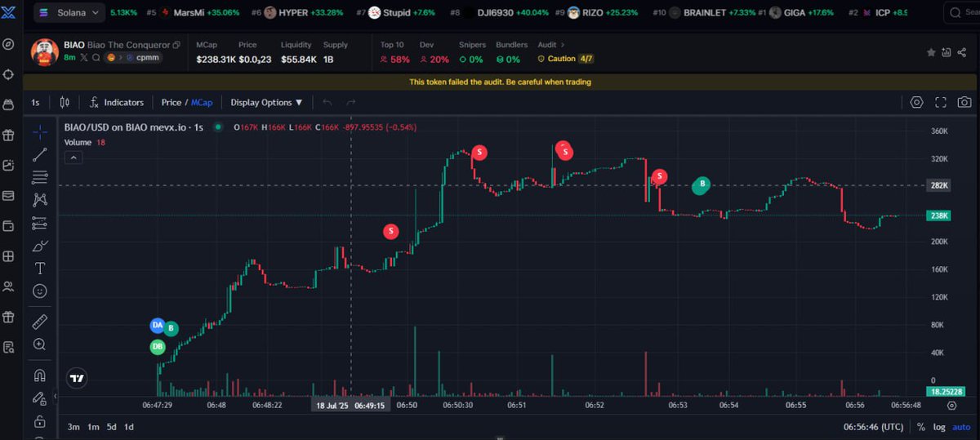Select the ruler measure tool
Viewport: 980px width, 440px height.
tap(39, 322)
